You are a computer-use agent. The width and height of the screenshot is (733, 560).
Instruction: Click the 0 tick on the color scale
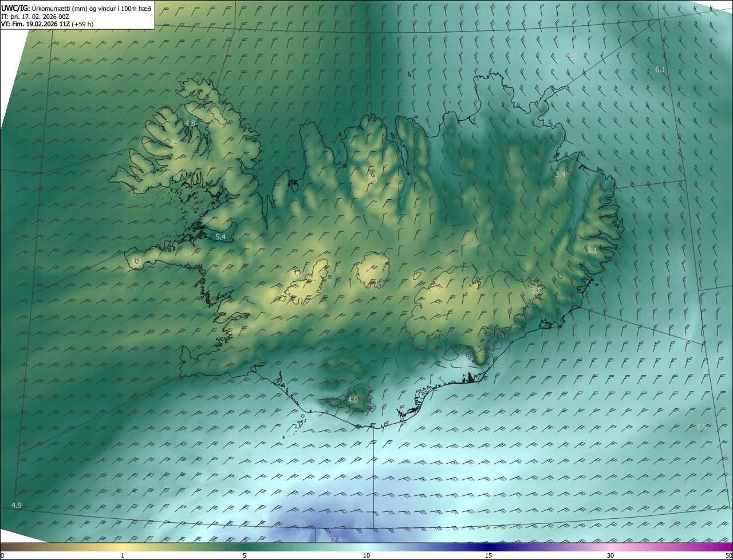tap(2, 555)
